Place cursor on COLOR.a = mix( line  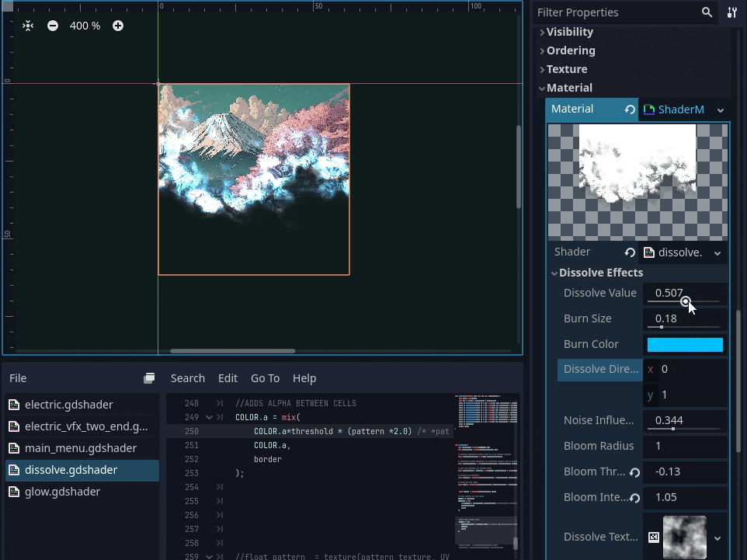[x=268, y=418]
